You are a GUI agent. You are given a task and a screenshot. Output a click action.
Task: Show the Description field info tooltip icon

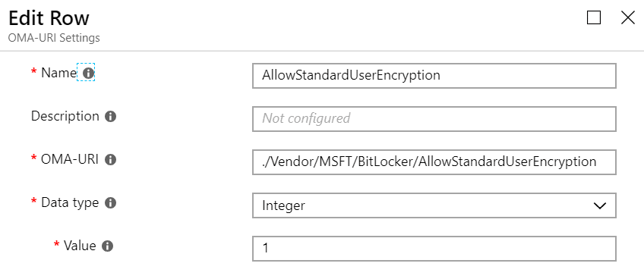110,117
